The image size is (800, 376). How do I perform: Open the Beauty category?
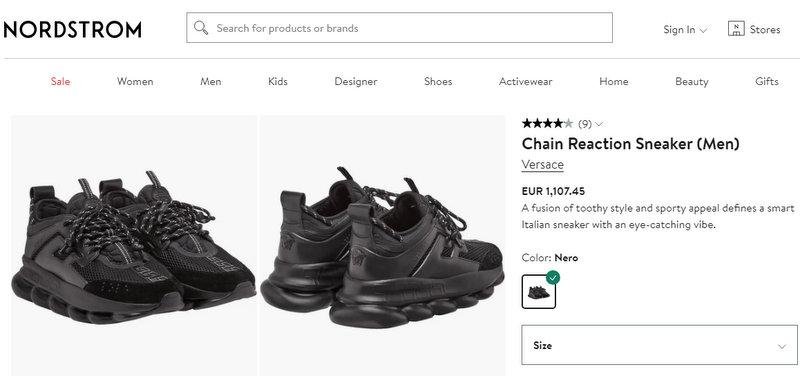pyautogui.click(x=691, y=82)
